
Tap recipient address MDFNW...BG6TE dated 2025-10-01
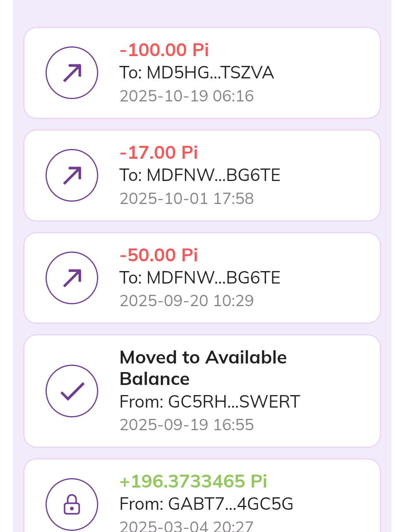click(x=199, y=176)
